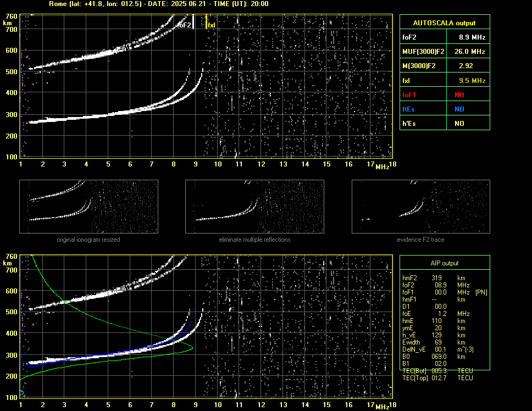Select the hmE 110 km row

click(x=434, y=321)
